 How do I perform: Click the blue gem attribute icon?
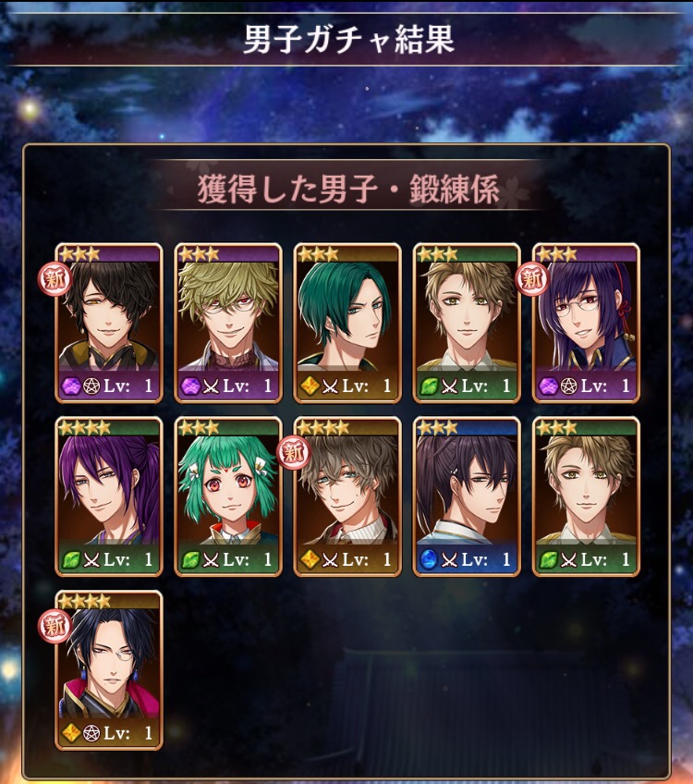(428, 559)
